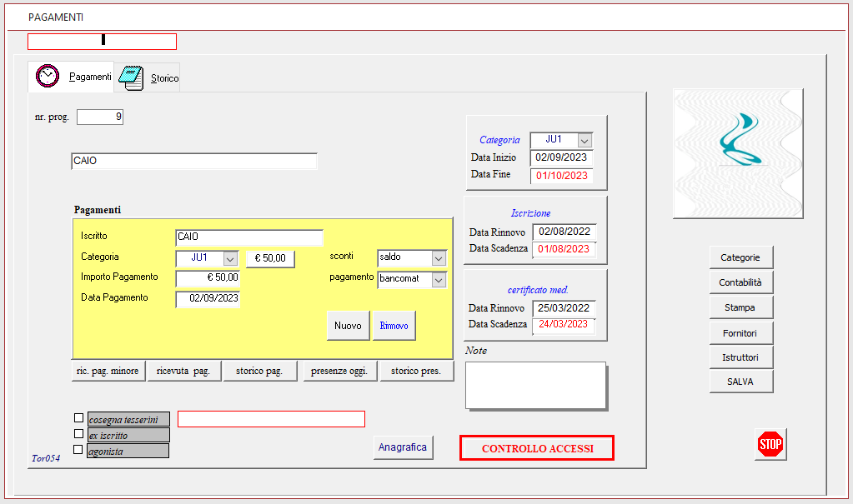Click the notepad icon on Storico tab
853x504 pixels.
[x=131, y=77]
